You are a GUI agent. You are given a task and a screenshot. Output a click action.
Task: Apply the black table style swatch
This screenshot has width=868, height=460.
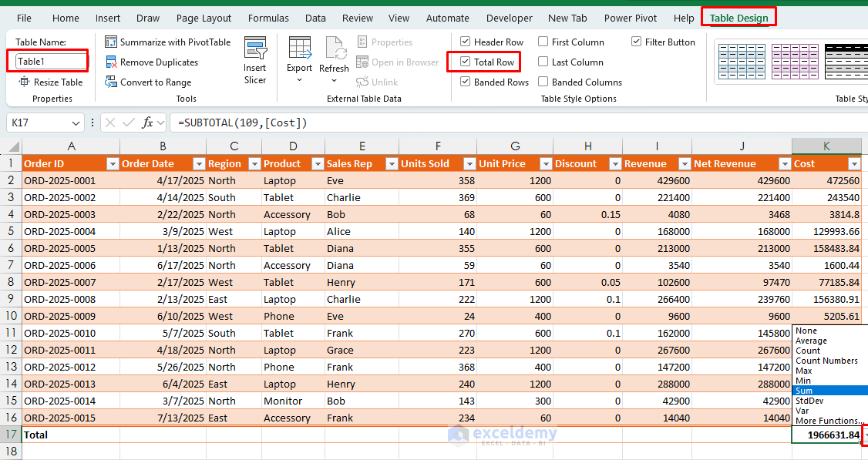(846, 62)
